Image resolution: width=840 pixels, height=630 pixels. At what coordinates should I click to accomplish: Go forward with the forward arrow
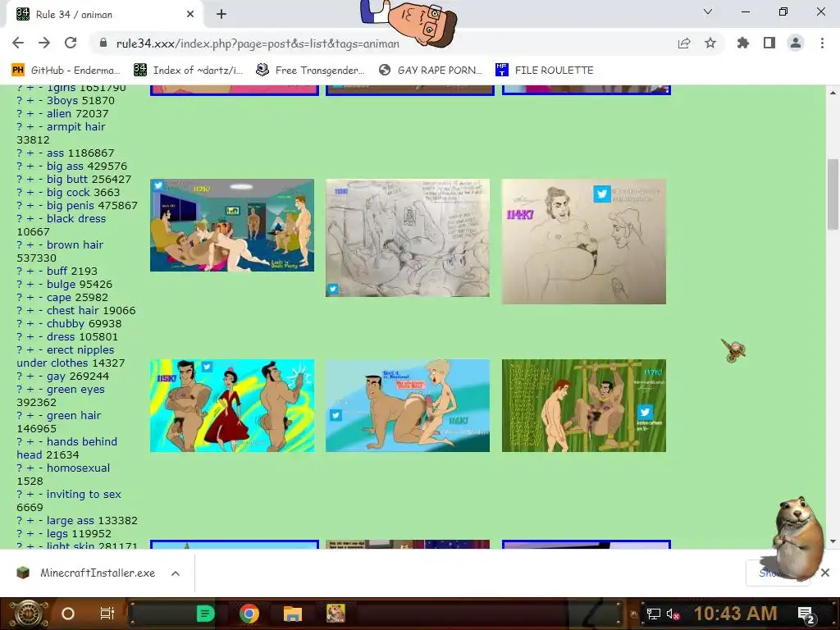[44, 43]
